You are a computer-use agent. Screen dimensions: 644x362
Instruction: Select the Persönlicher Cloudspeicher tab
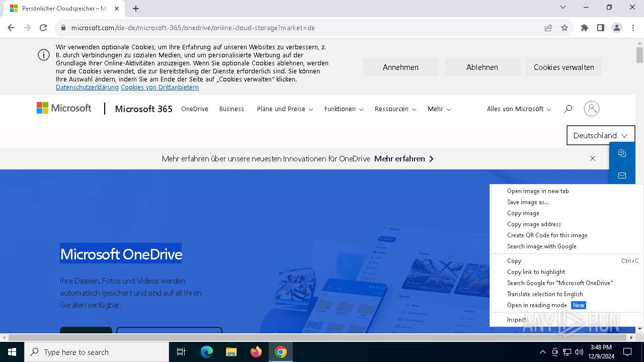tap(64, 9)
